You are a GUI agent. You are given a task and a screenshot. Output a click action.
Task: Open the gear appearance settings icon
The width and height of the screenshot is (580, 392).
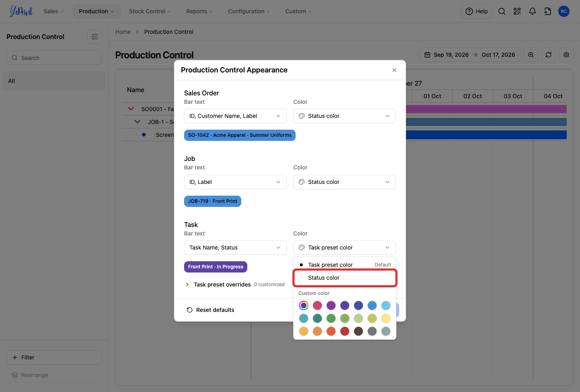566,55
